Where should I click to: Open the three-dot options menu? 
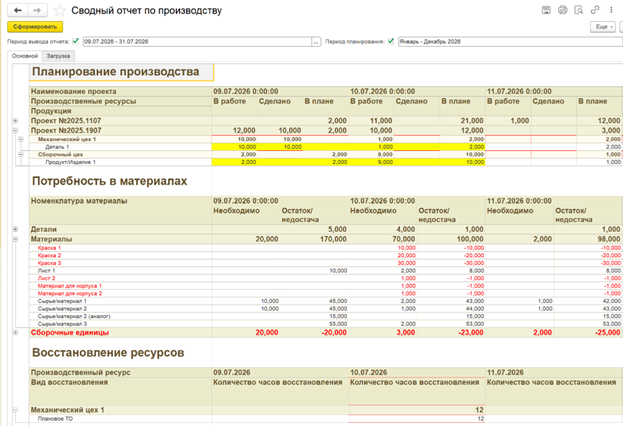click(611, 10)
